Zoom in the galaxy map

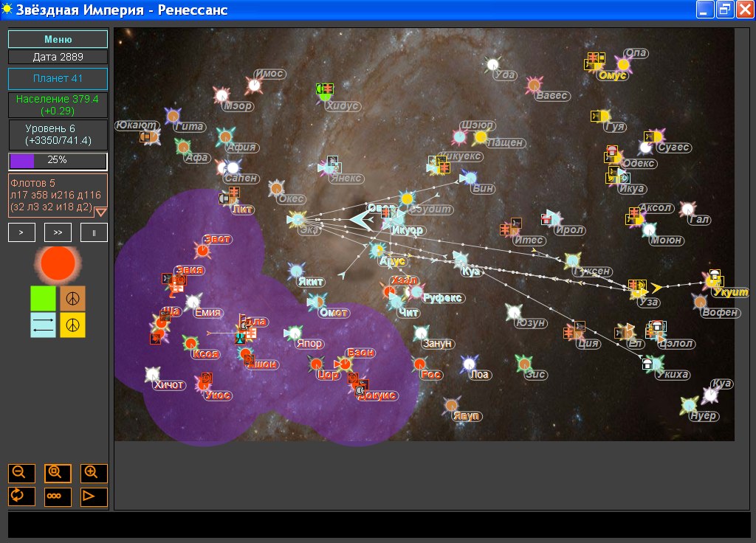pos(94,473)
